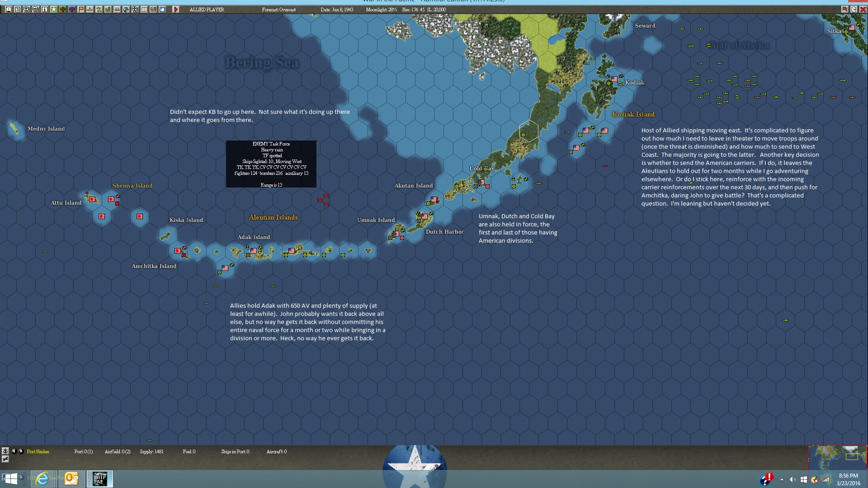
Task: Click the taskbar clock showing 8:56 PM
Action: [x=848, y=479]
